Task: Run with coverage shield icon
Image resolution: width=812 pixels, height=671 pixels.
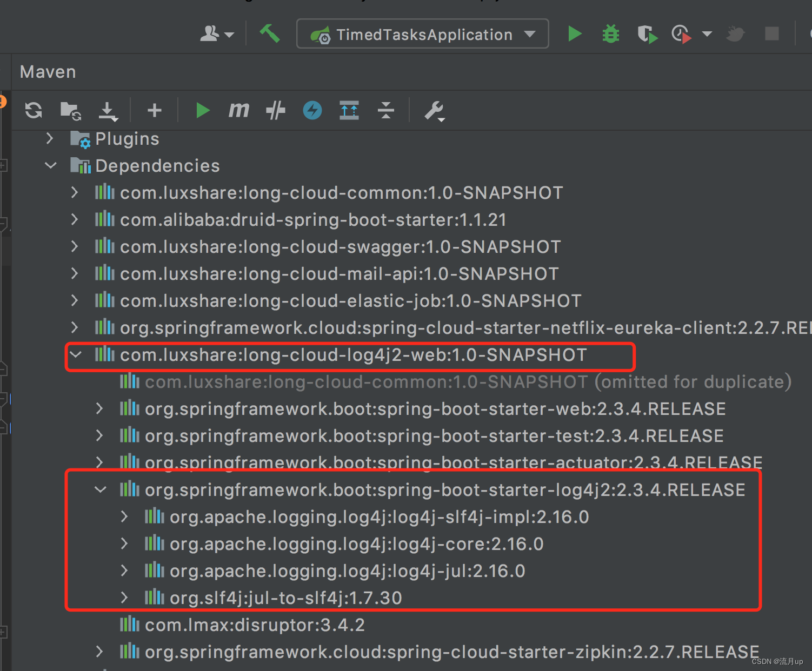Action: pos(647,34)
